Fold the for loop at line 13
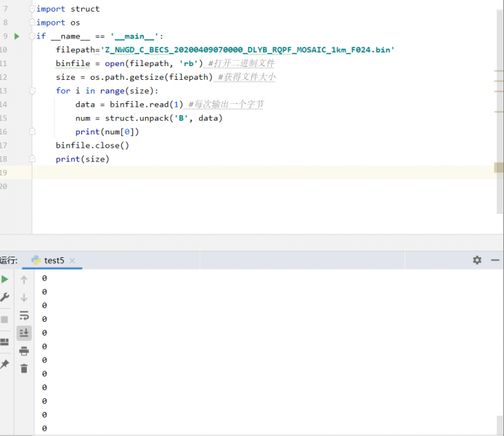This screenshot has height=436, width=504. 32,91
